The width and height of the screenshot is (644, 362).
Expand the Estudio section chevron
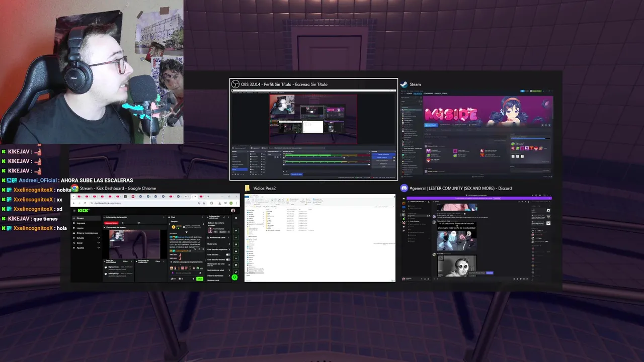pyautogui.click(x=99, y=238)
